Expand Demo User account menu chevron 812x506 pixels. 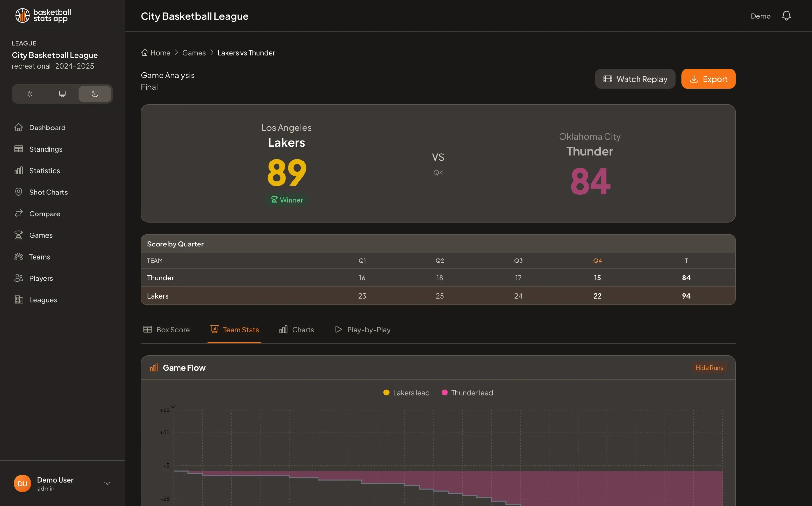coord(107,483)
